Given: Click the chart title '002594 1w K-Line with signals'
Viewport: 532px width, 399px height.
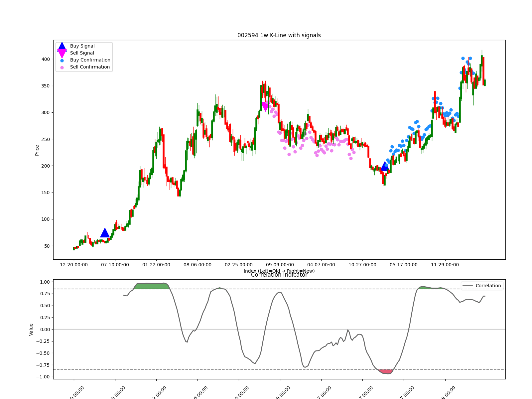Looking at the screenshot, I should [x=279, y=35].
